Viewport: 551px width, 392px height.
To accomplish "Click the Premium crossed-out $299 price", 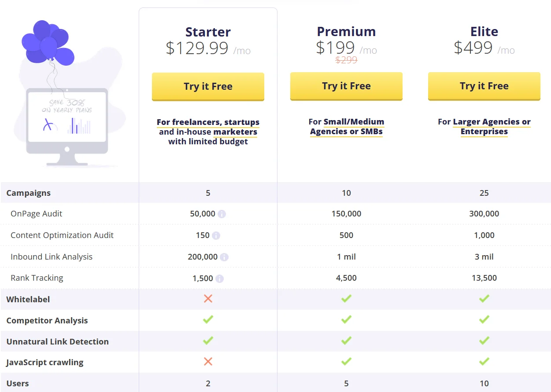I will point(346,60).
